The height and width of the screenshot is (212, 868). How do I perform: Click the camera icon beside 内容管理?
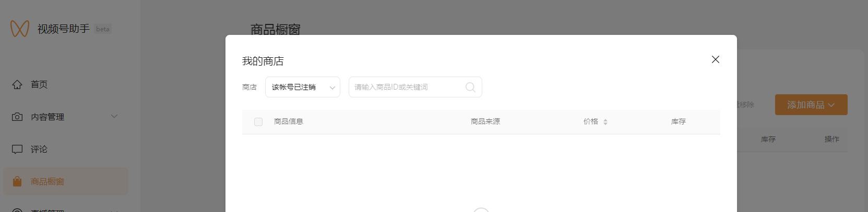coord(17,117)
